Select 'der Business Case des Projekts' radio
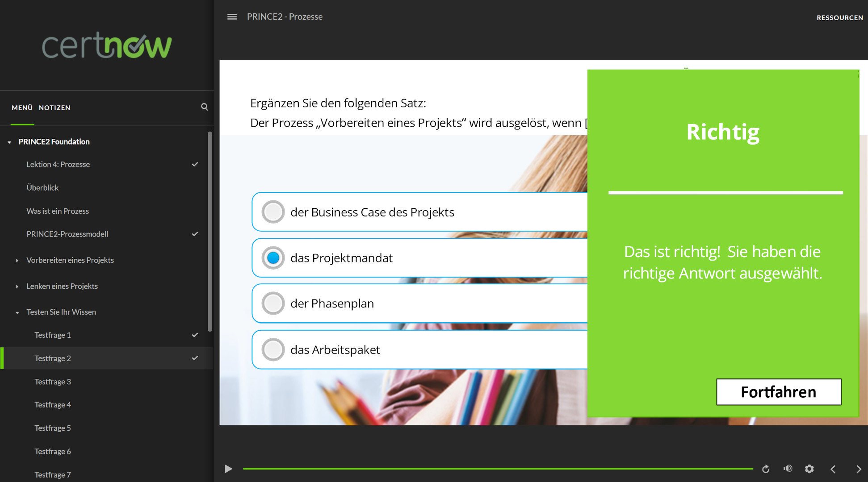 (x=273, y=212)
